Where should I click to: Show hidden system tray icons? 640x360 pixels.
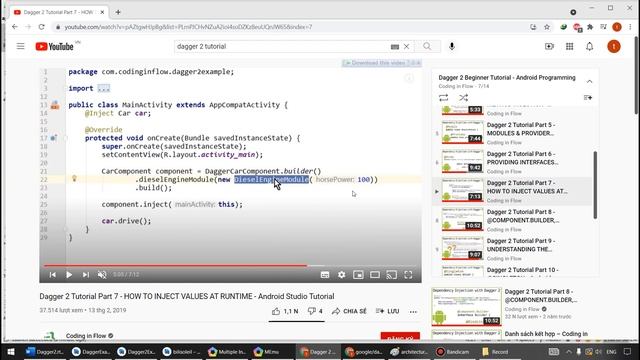(569, 351)
